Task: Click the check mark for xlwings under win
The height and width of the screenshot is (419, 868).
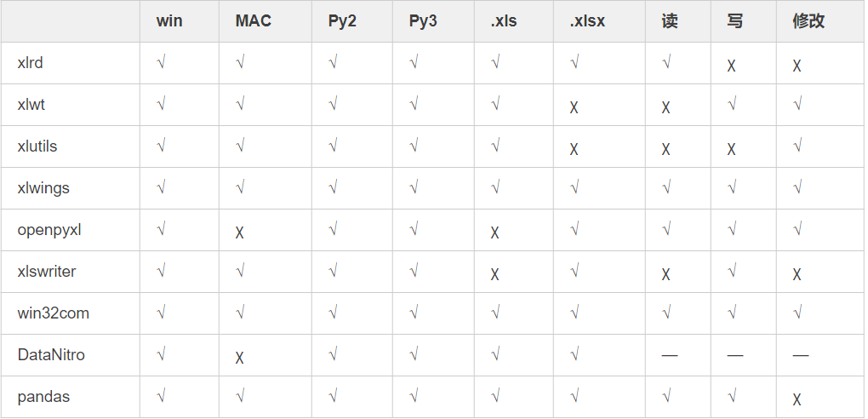Action: tap(161, 188)
